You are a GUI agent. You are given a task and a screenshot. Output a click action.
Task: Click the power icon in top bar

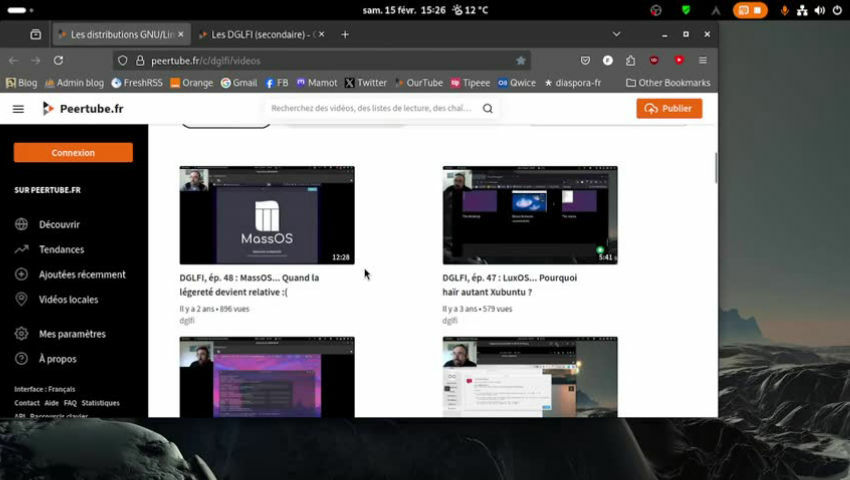click(x=837, y=10)
